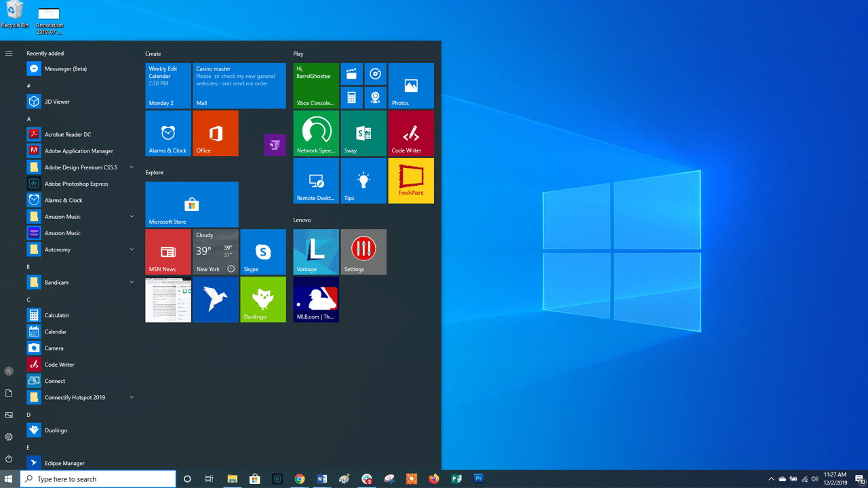Open Duolingo from its tile
Screen dimensions: 868x488
click(262, 299)
